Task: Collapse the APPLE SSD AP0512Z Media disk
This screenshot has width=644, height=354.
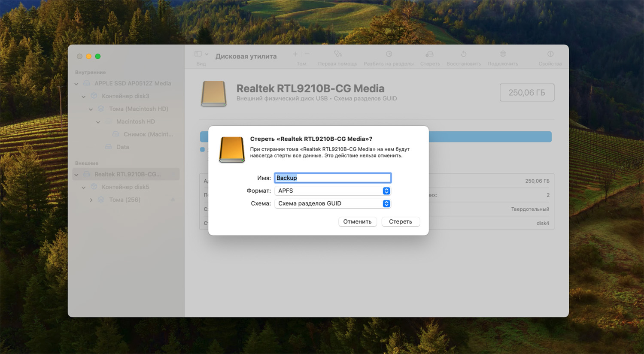Action: tap(76, 84)
